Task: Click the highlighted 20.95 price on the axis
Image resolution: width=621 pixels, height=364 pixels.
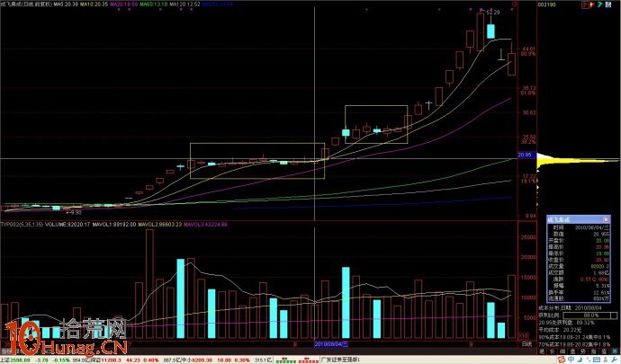Action: (526, 155)
